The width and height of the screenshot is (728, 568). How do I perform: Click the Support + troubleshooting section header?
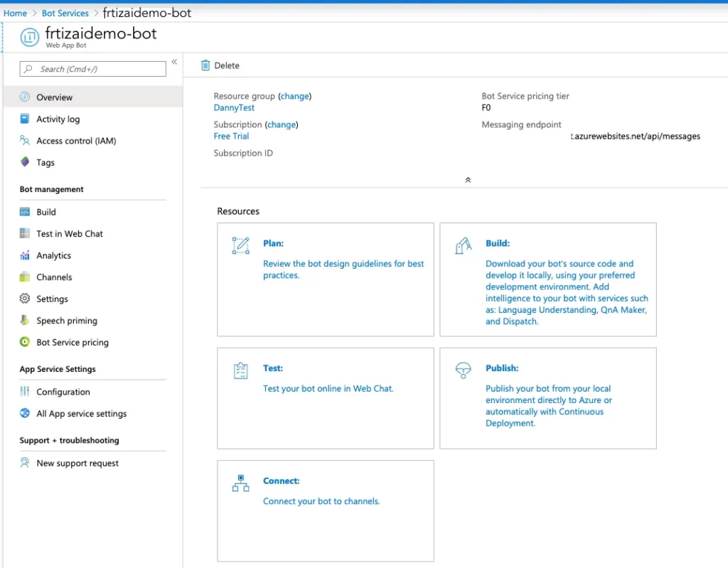[x=69, y=440]
